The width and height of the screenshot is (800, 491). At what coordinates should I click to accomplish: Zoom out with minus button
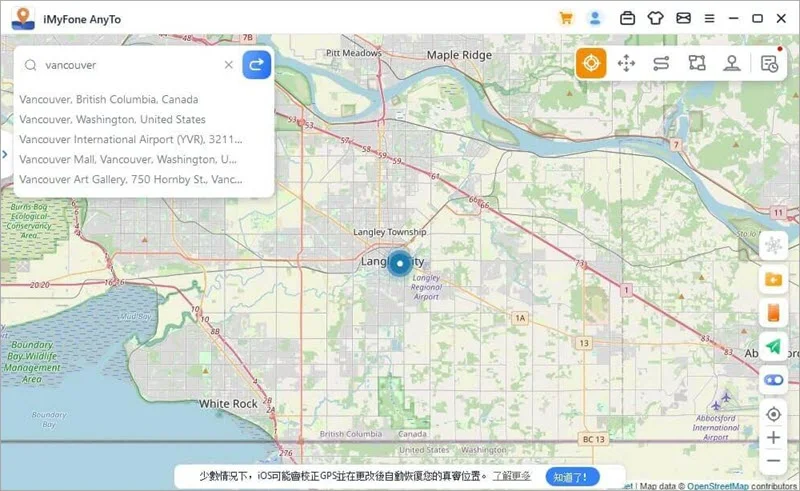coord(773,460)
